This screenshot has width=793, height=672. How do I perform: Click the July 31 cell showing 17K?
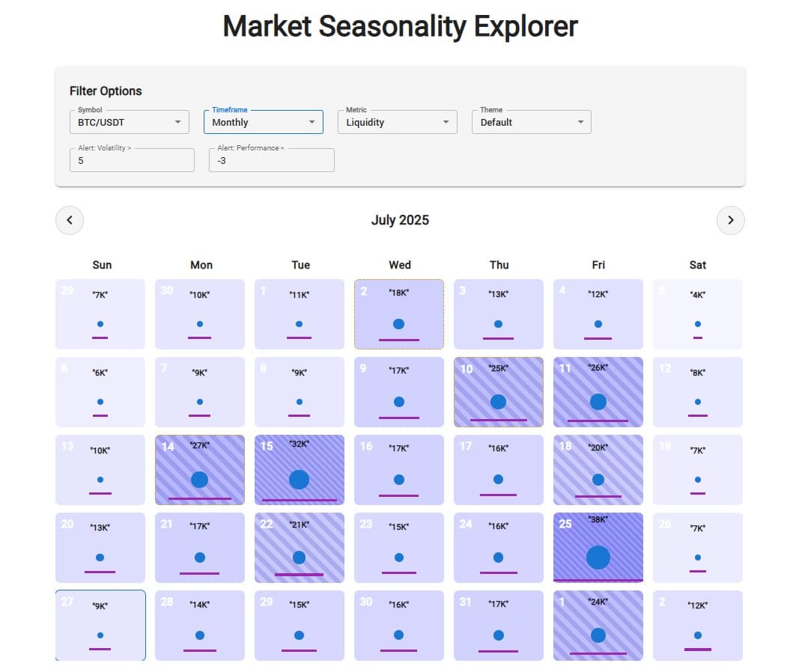[499, 626]
